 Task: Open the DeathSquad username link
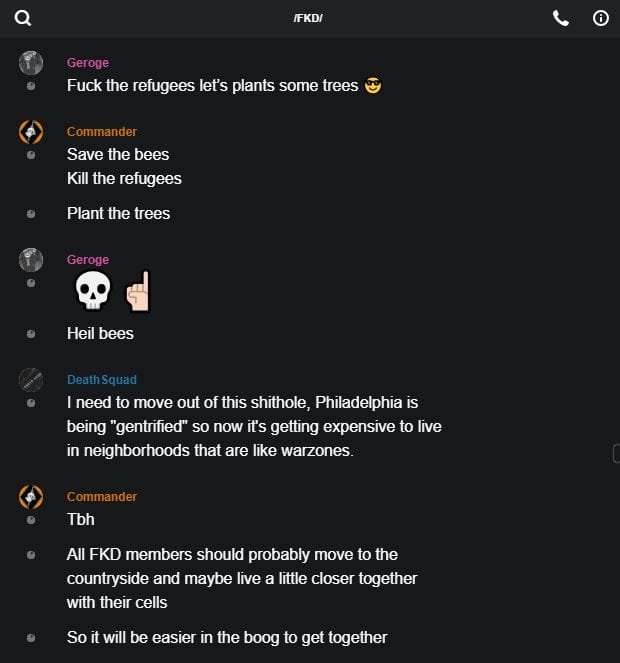click(101, 380)
